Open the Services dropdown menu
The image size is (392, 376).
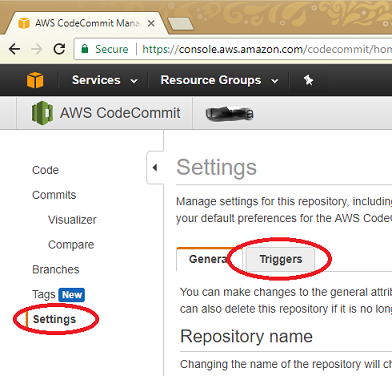click(105, 80)
